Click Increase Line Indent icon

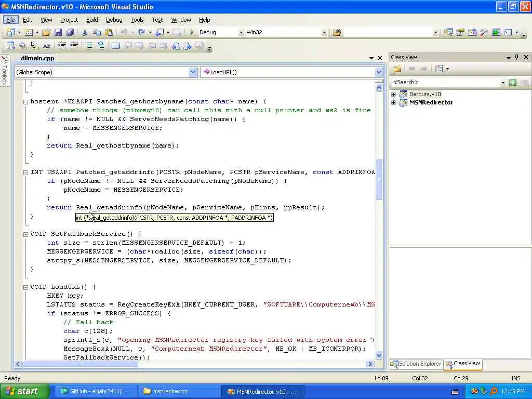pos(74,46)
